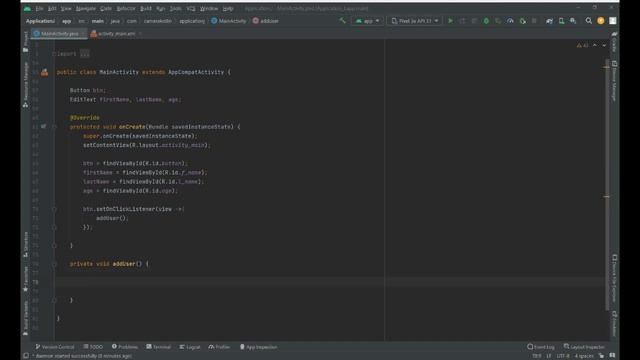This screenshot has height=360, width=640.
Task: Click the MainActivity breadcrumb in navigation bar
Action: coord(229,21)
